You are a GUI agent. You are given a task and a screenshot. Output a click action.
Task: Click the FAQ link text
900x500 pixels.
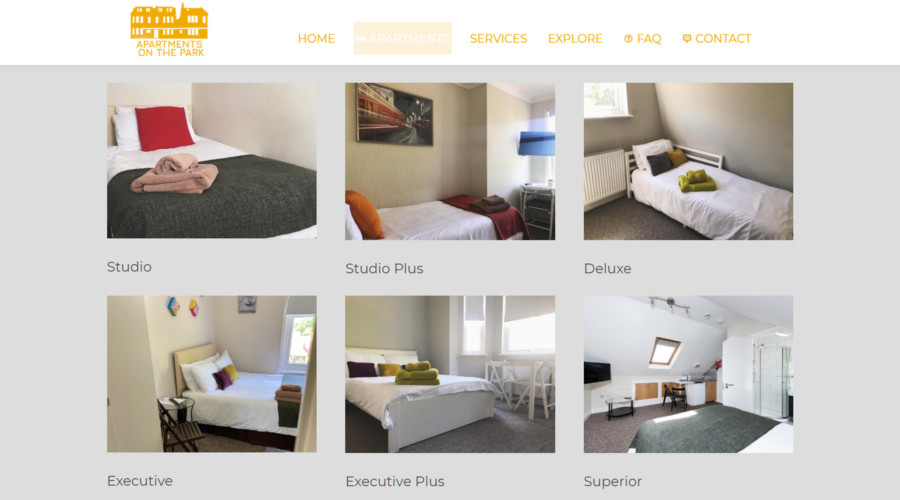click(x=649, y=38)
